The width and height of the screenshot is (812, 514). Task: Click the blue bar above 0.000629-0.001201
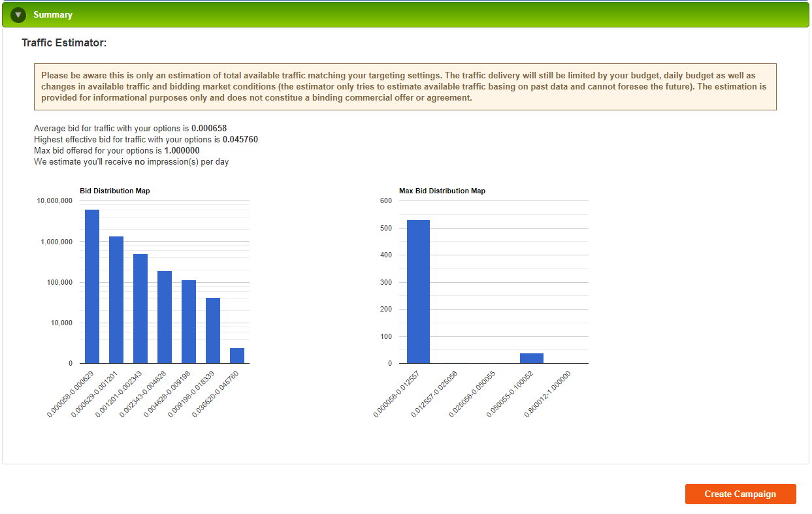116,300
